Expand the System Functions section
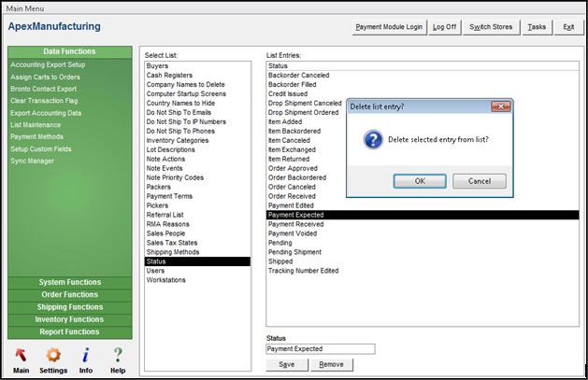The width and height of the screenshot is (588, 380). (70, 282)
